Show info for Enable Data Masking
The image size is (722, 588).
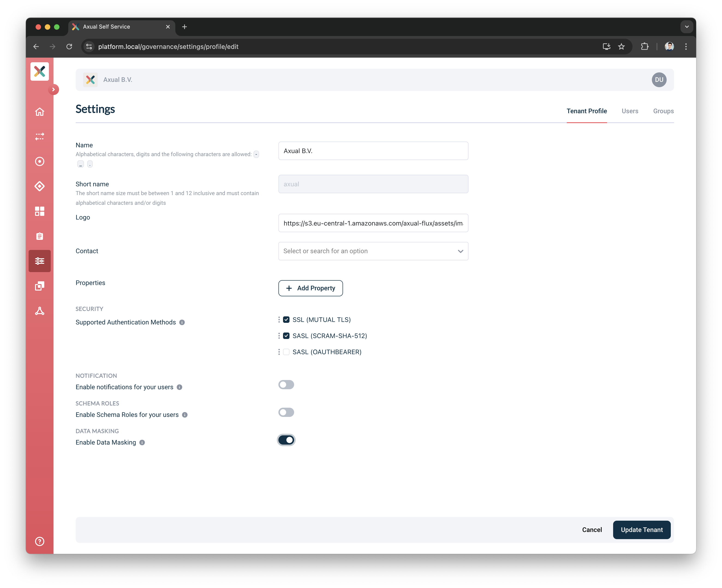(x=142, y=443)
